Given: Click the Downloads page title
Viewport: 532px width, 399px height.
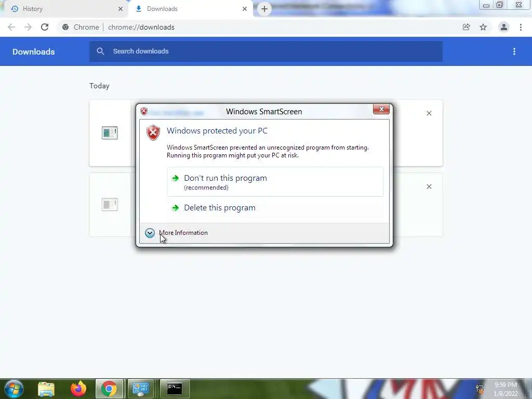Looking at the screenshot, I should click(34, 51).
